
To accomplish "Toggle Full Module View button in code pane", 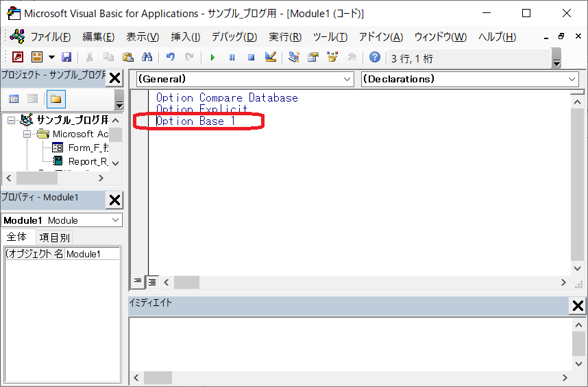I will point(152,282).
